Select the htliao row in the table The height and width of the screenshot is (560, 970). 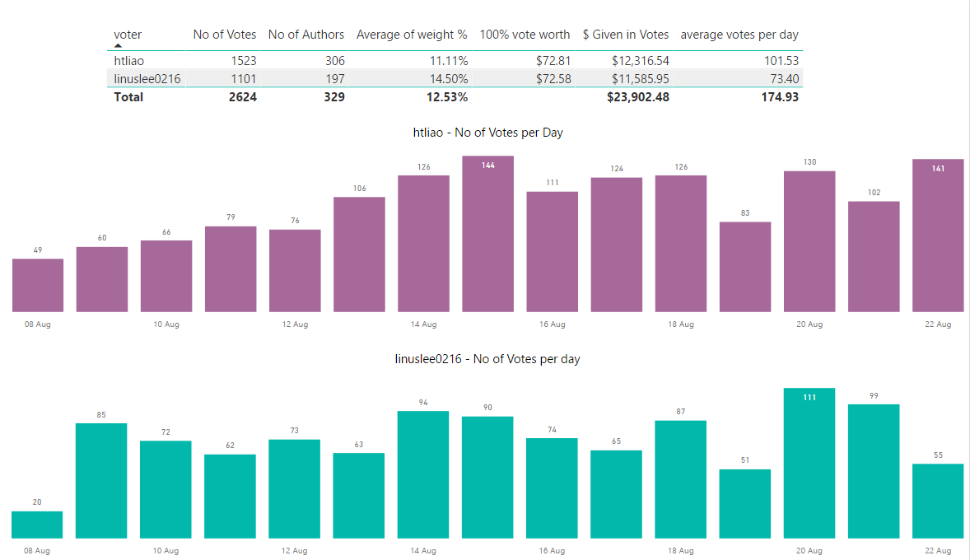(x=130, y=61)
